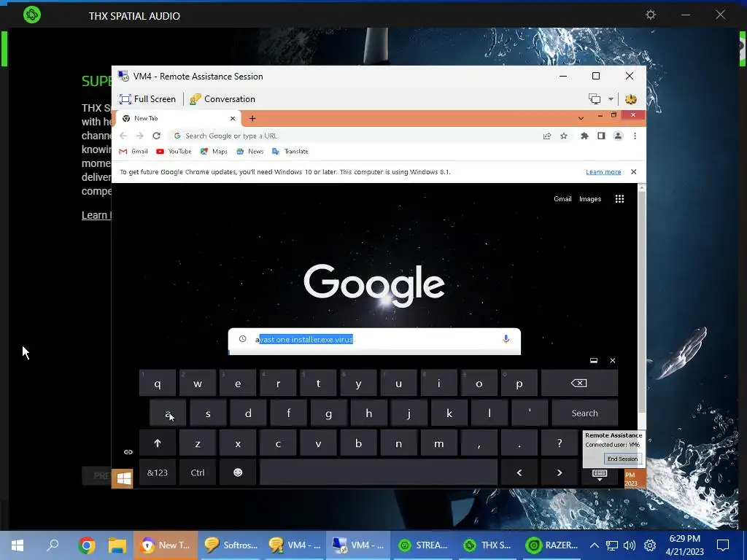747x560 pixels.
Task: Open the Conversation panel in Remote Assistance
Action: coord(222,99)
